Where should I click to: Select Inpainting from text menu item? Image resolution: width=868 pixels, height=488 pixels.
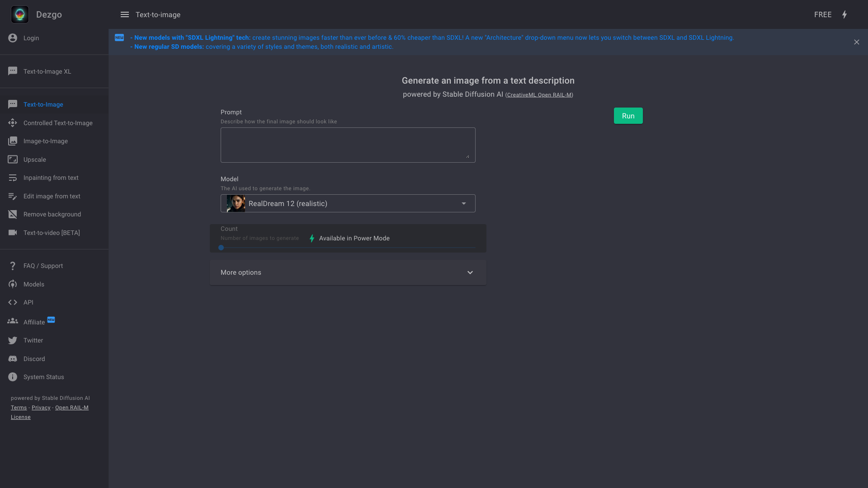coord(51,178)
